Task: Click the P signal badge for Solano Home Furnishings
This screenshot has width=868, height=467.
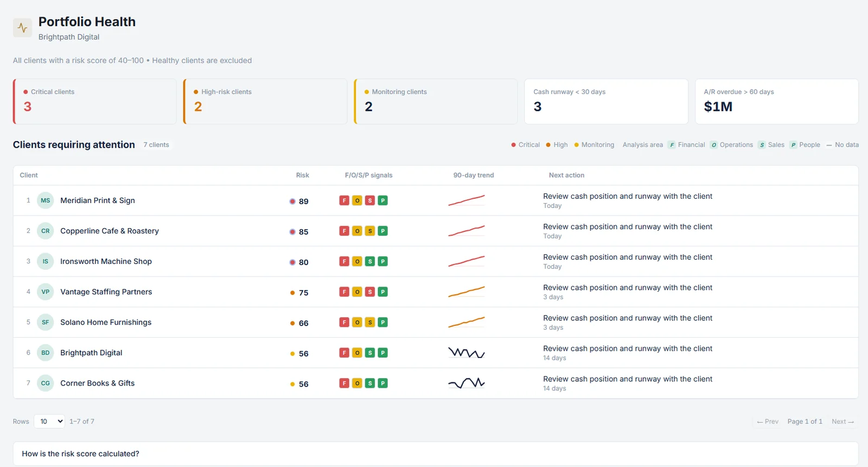Action: coord(383,322)
